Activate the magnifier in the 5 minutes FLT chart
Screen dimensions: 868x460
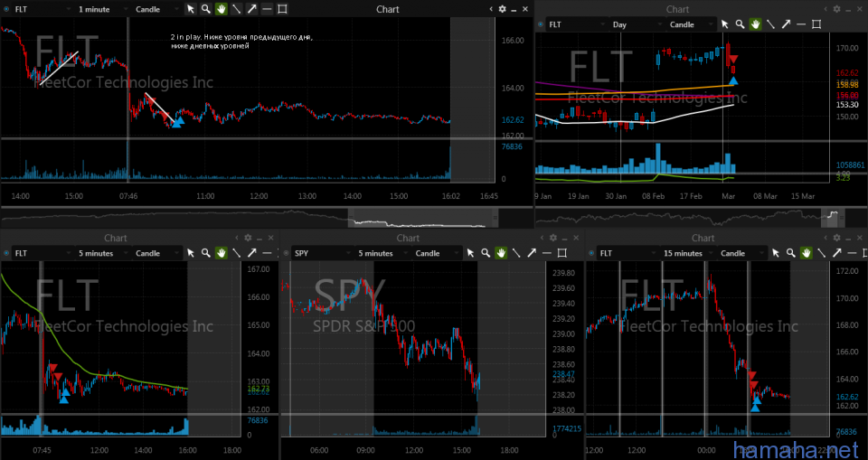pyautogui.click(x=205, y=253)
